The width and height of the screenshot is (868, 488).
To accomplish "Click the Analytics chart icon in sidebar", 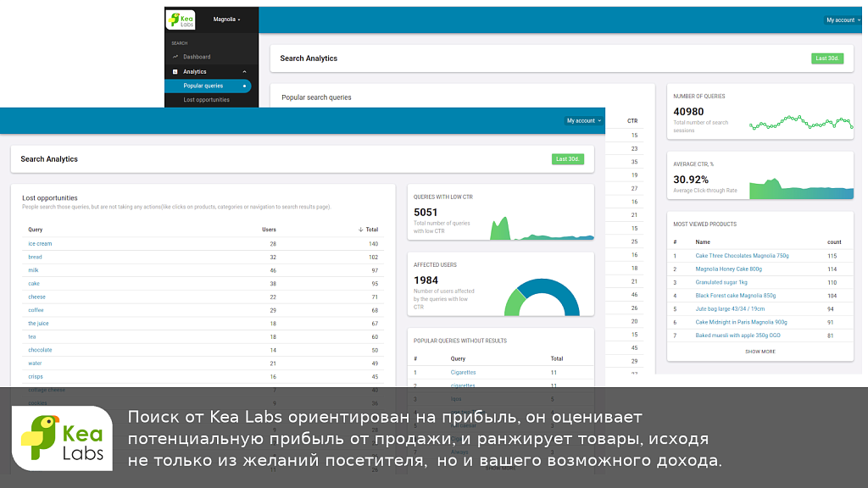I will click(175, 71).
